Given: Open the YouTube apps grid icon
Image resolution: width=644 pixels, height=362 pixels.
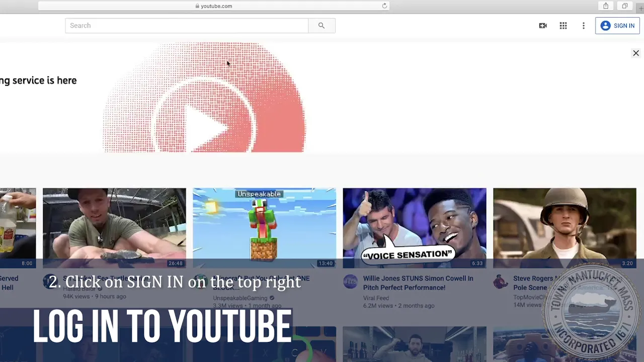Looking at the screenshot, I should click(563, 26).
